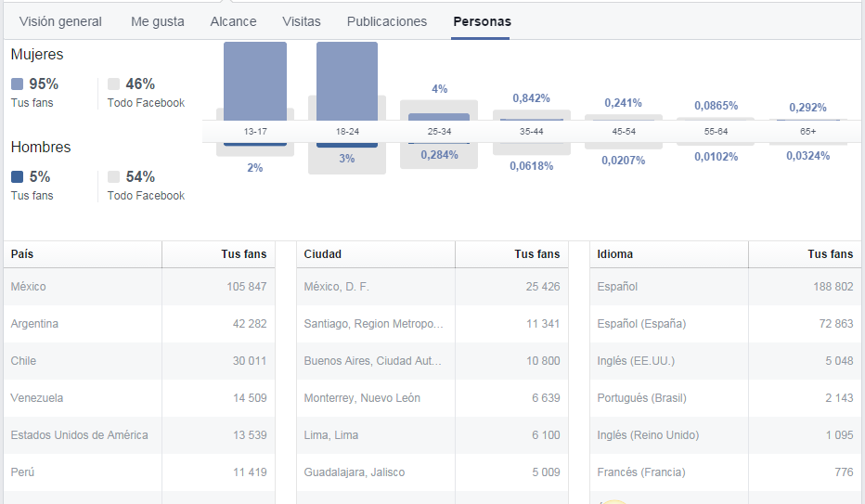
Task: Click the women's 18-24 age bar
Action: (347, 81)
